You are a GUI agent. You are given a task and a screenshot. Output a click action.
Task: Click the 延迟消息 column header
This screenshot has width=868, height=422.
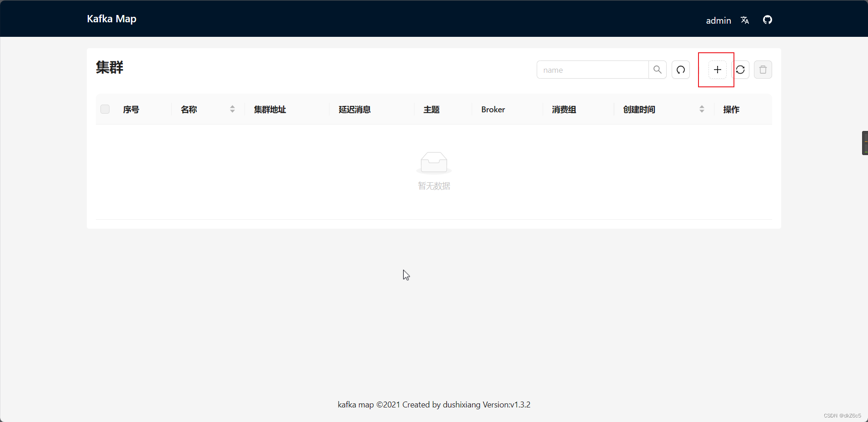coord(354,110)
